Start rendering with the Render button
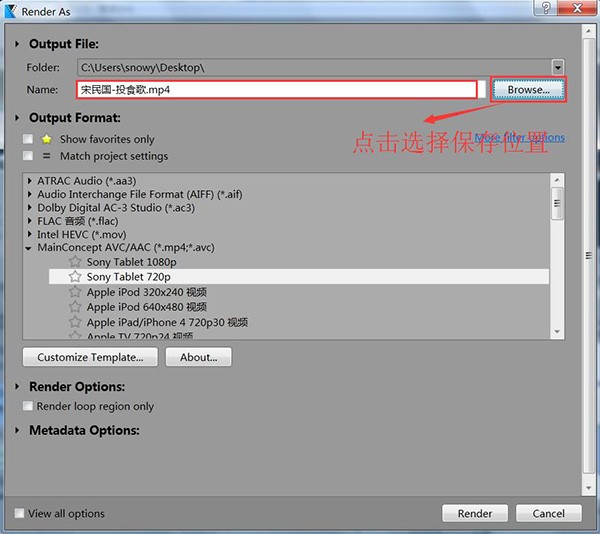This screenshot has height=534, width=600. (x=475, y=513)
